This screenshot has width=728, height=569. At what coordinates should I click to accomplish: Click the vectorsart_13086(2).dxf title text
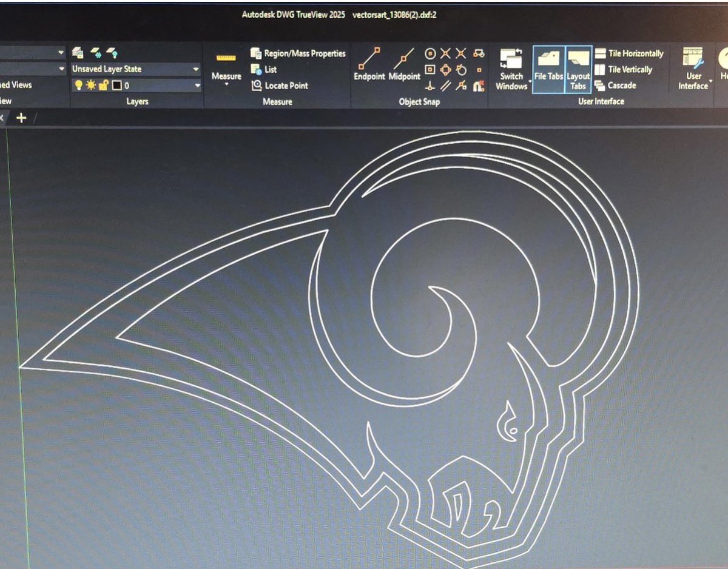394,15
